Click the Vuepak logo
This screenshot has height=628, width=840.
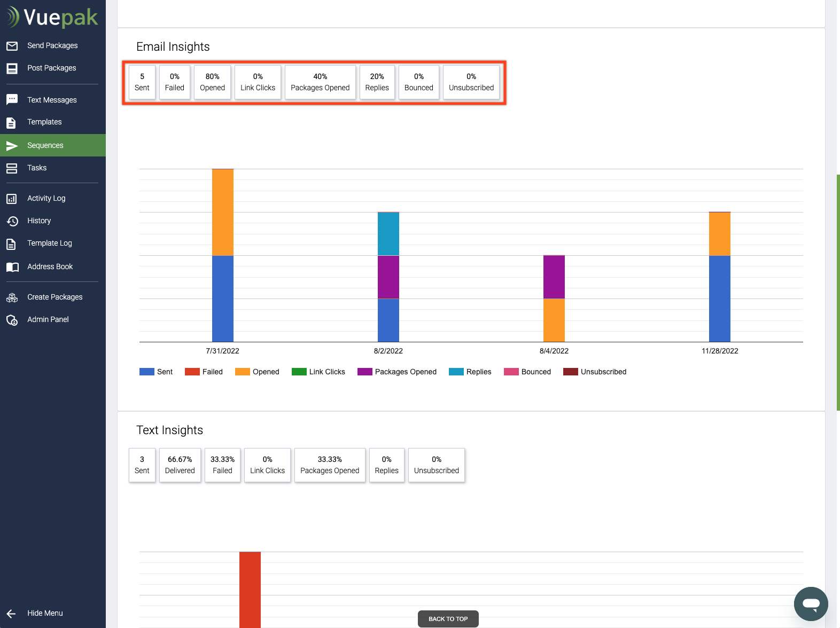tap(52, 17)
